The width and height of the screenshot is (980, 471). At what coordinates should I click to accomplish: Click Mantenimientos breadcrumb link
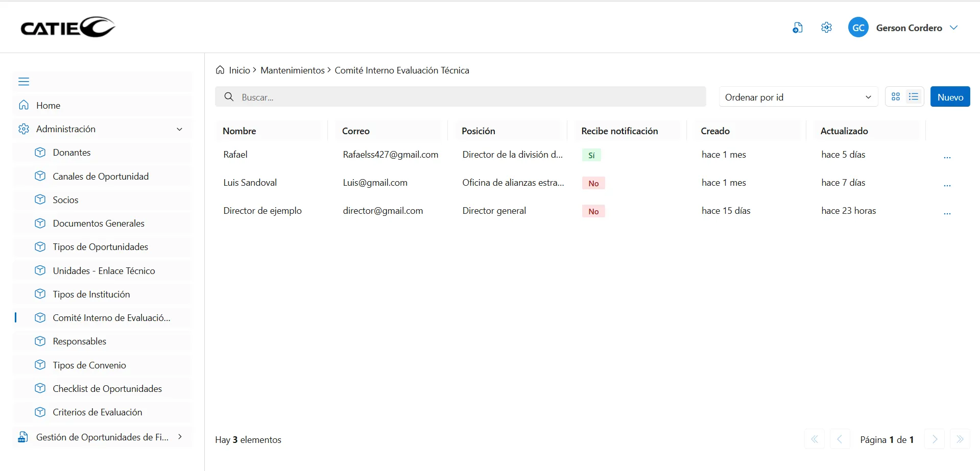(x=292, y=70)
